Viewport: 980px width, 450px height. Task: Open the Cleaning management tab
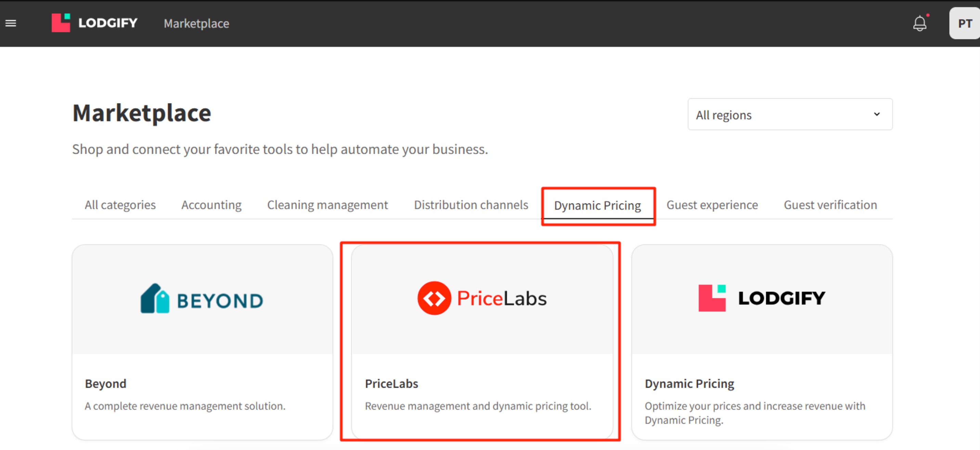(327, 205)
